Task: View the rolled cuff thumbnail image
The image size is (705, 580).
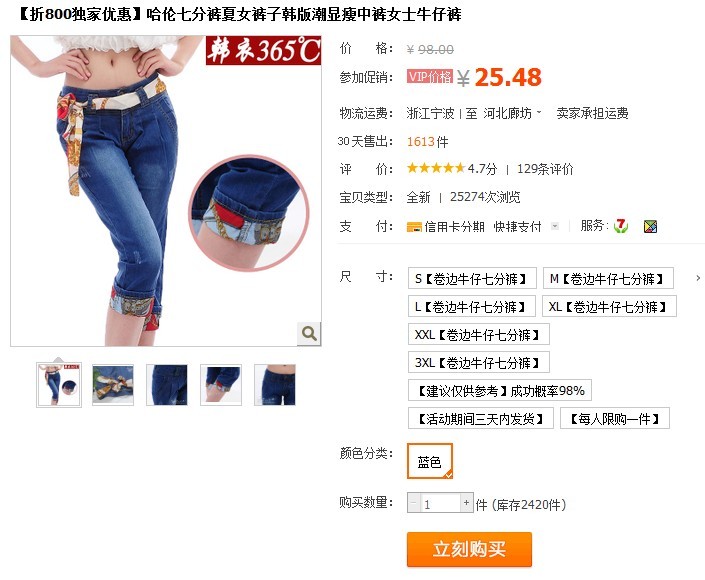Action: 221,385
